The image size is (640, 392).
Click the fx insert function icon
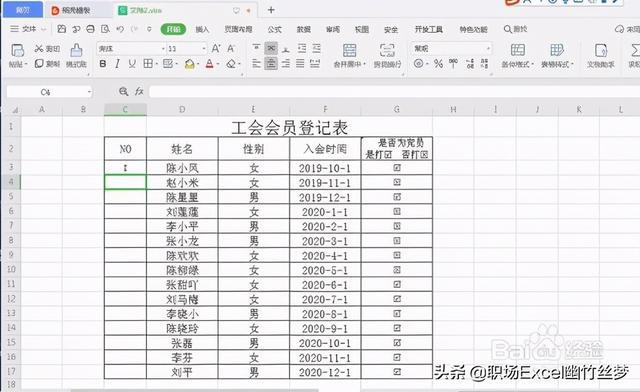click(x=139, y=91)
